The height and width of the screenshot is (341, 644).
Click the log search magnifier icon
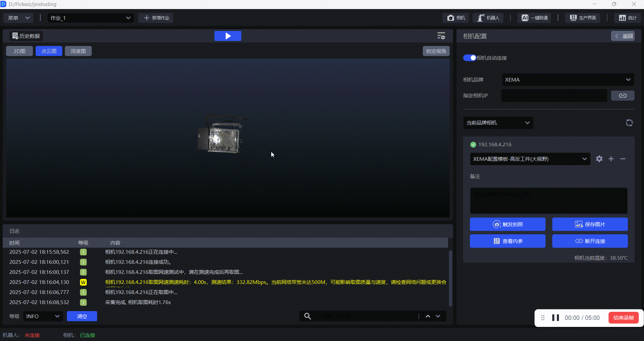point(307,316)
